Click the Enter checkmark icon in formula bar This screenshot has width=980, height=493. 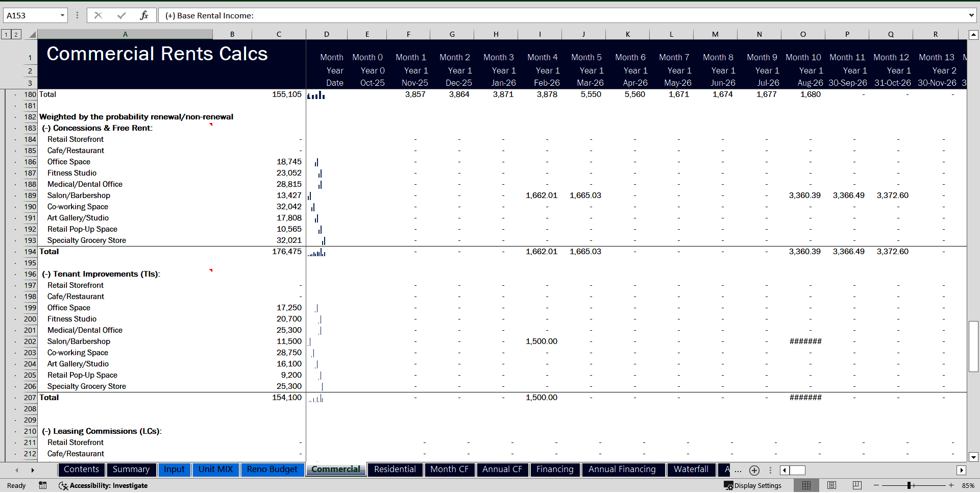pyautogui.click(x=121, y=15)
